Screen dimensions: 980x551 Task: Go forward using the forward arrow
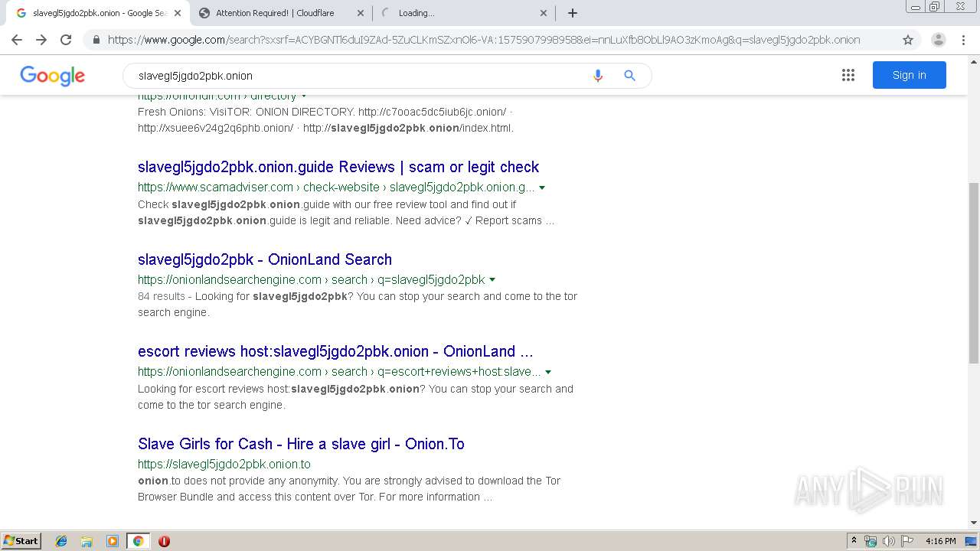(x=41, y=40)
